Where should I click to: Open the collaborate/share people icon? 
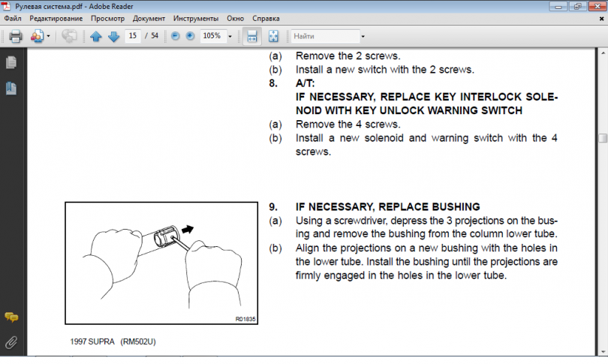(x=38, y=36)
